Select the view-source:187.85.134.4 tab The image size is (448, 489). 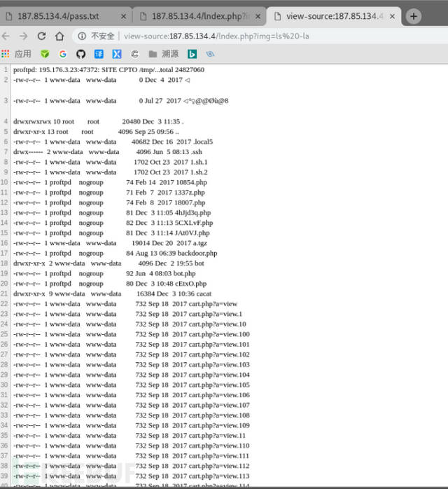tap(334, 16)
